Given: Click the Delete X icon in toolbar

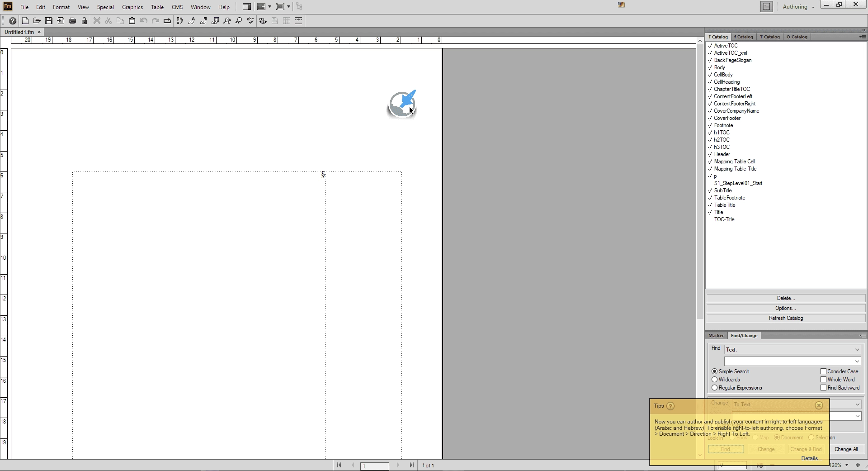Looking at the screenshot, I should pos(97,21).
